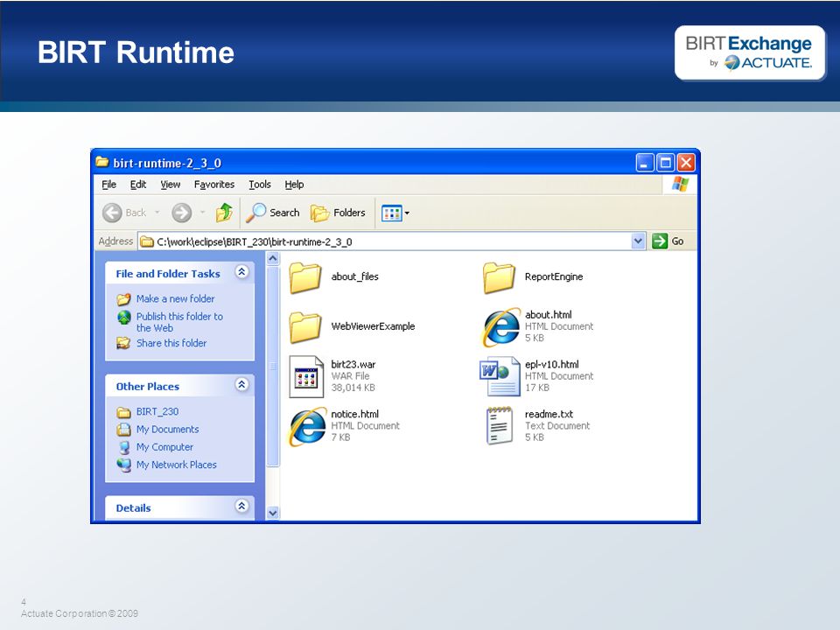Image resolution: width=840 pixels, height=630 pixels.
Task: Collapse the File and Folder Tasks panel
Action: coord(241,272)
